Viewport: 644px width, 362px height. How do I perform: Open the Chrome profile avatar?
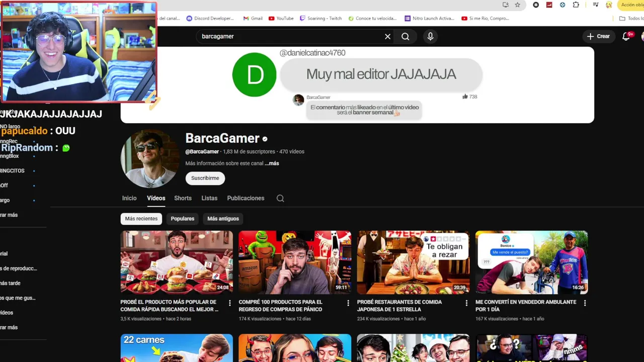pyautogui.click(x=609, y=5)
